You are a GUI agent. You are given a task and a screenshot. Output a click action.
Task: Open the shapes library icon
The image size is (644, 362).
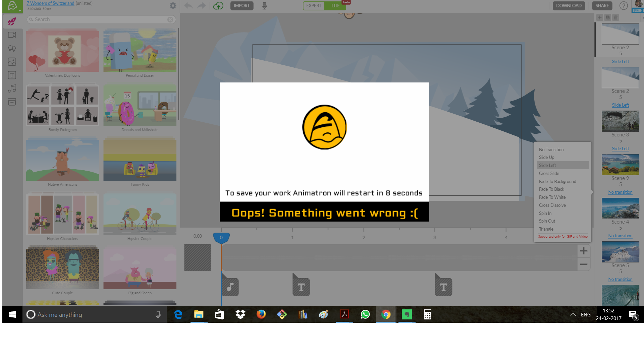tap(12, 48)
